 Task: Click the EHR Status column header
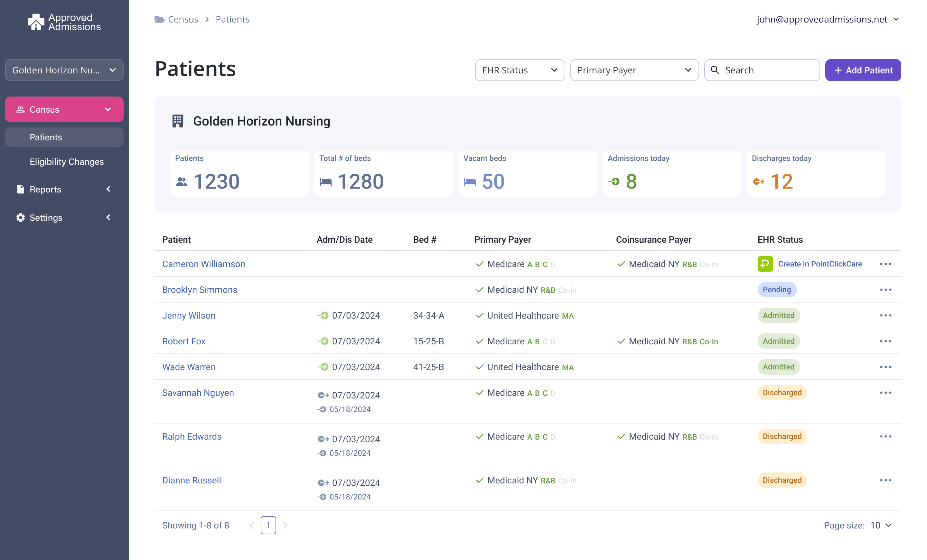click(780, 239)
